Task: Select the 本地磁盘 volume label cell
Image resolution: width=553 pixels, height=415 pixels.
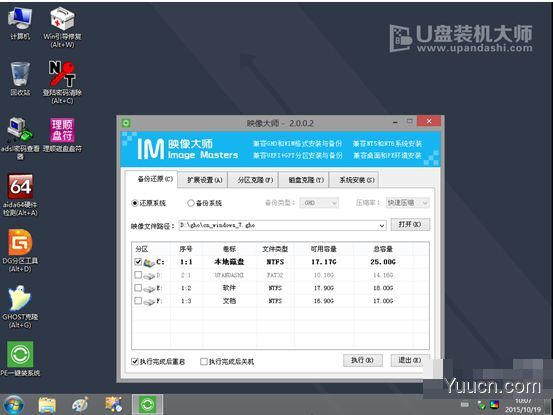Action: pos(229,262)
